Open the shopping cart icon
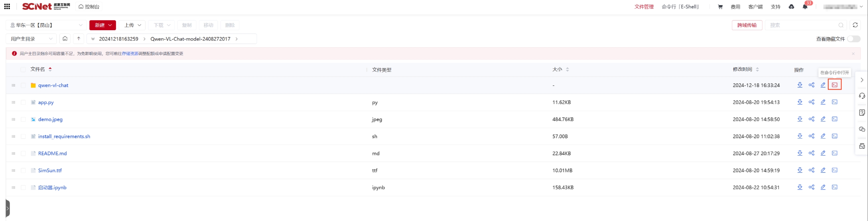This screenshot has width=868, height=221. point(720,7)
